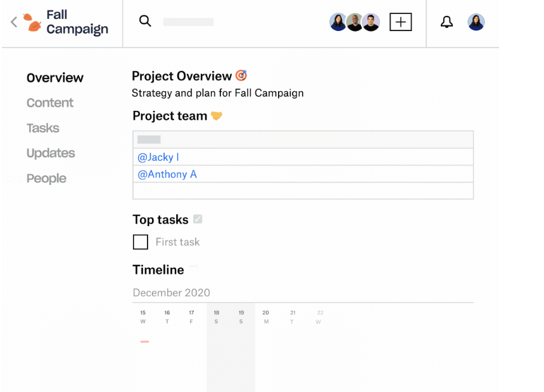Image resolution: width=544 pixels, height=392 pixels.
Task: Switch to the Content section
Action: tap(50, 103)
